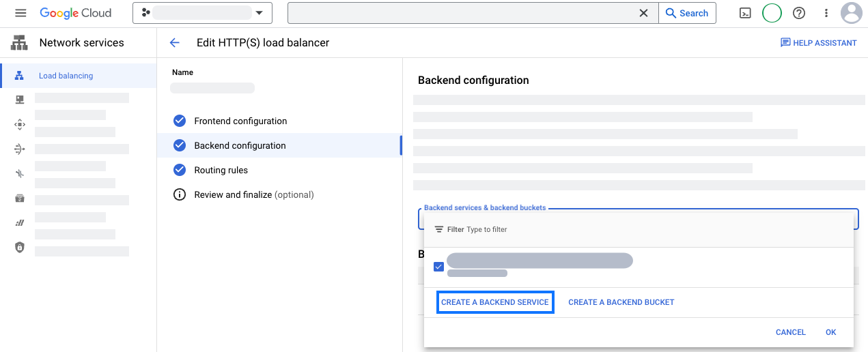Open the hamburger navigation menu
The image size is (868, 352).
pyautogui.click(x=20, y=13)
